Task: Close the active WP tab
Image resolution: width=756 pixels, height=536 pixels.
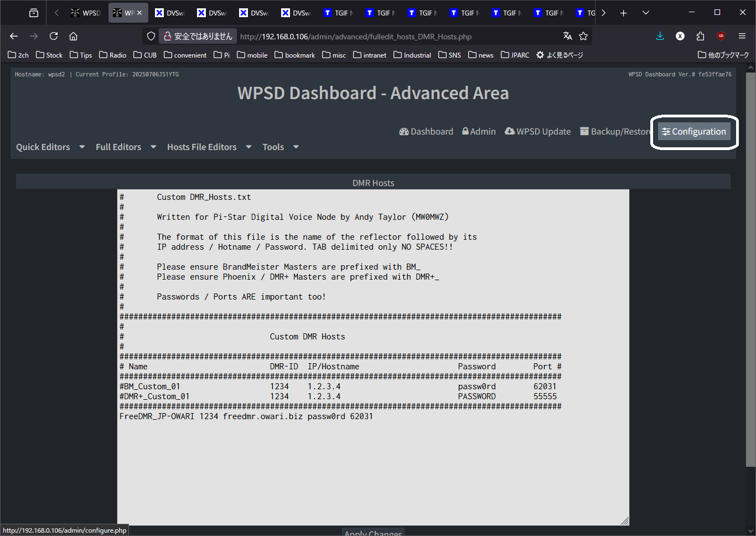Action: tap(139, 13)
